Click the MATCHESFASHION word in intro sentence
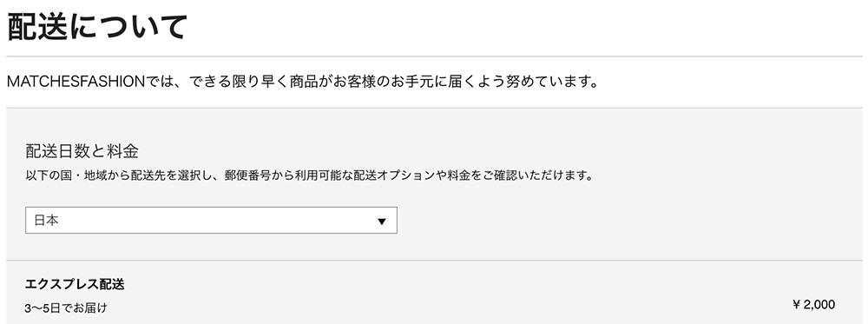The image size is (868, 324). coord(76,83)
